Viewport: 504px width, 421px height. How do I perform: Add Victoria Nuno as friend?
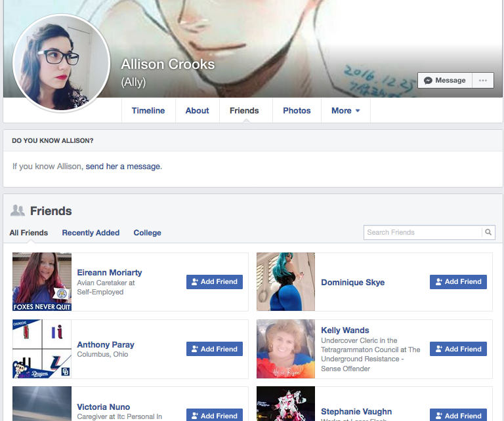[215, 415]
